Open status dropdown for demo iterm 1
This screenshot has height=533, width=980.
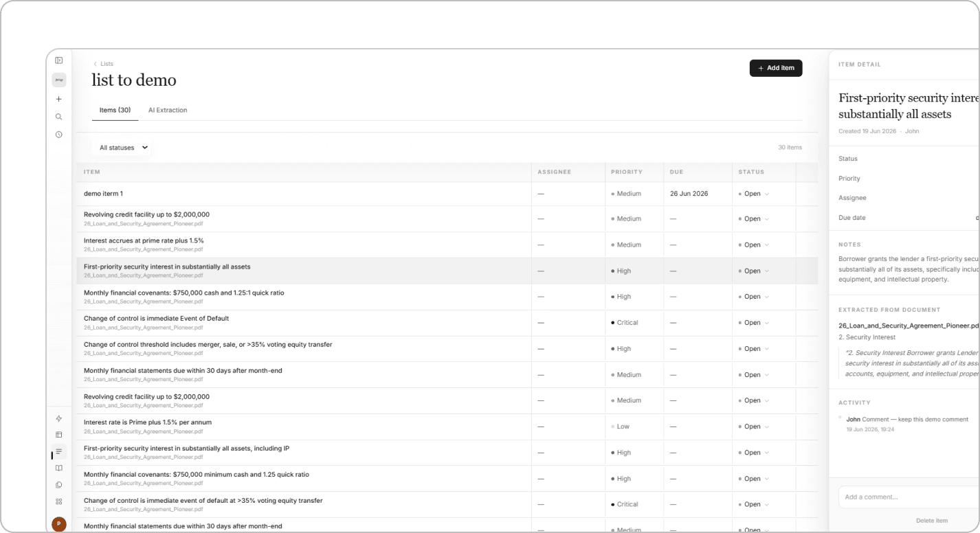(x=754, y=194)
